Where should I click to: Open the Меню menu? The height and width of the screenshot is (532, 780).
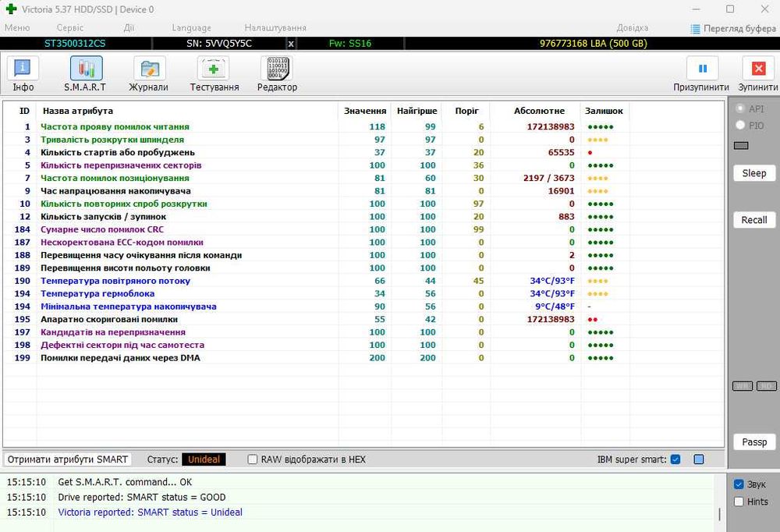(x=17, y=28)
